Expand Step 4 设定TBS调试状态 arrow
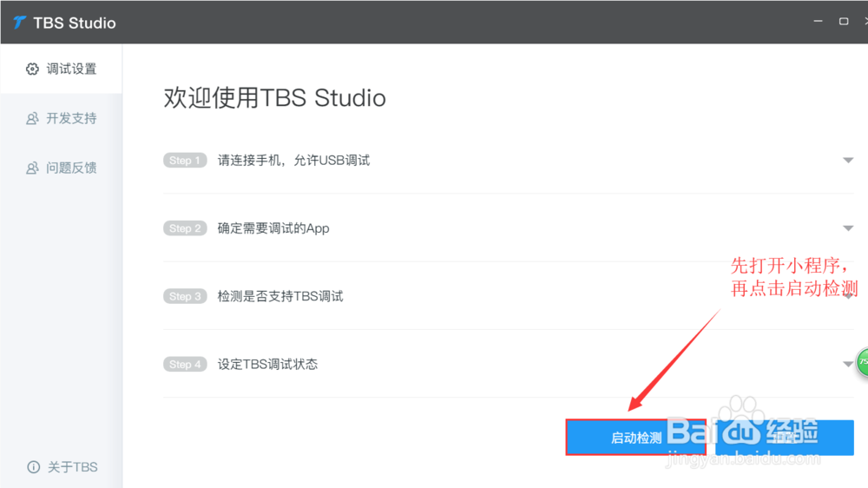 coord(848,364)
